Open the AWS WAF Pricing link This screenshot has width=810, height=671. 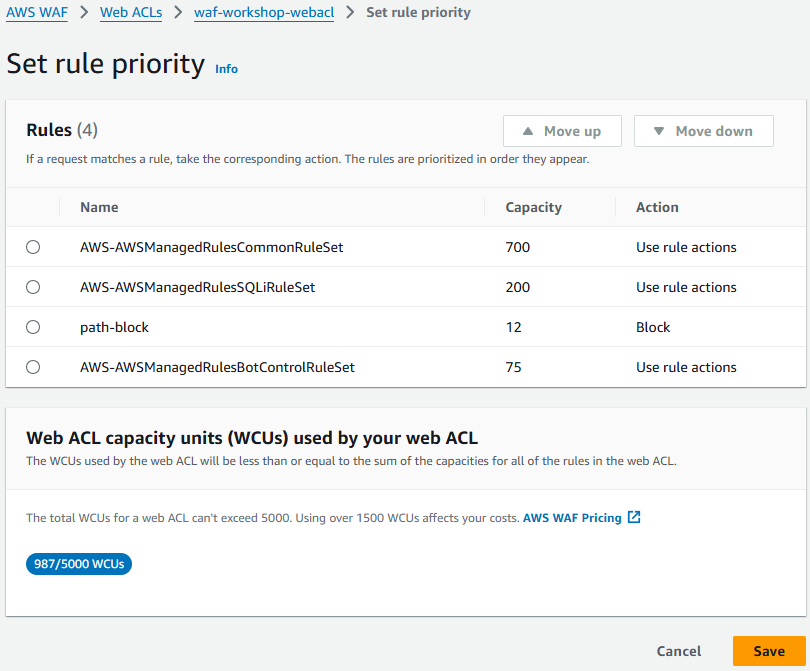click(x=572, y=518)
